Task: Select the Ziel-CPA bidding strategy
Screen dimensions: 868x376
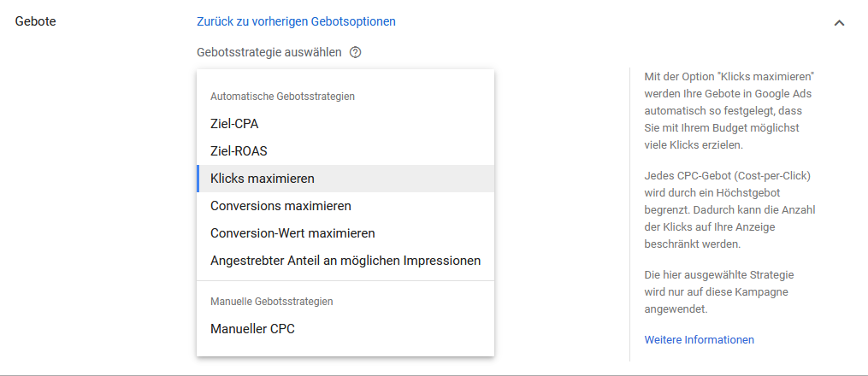Action: (234, 123)
